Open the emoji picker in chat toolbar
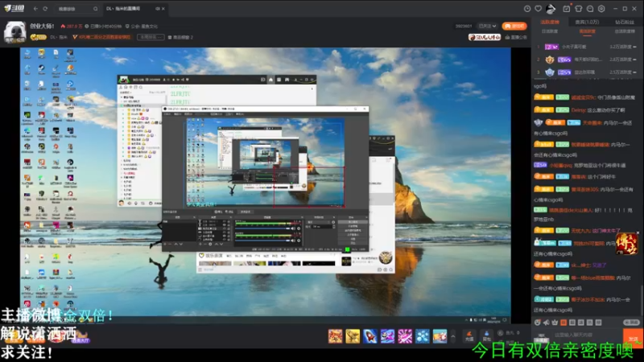Viewport: 644px width, 362px height. point(538,323)
